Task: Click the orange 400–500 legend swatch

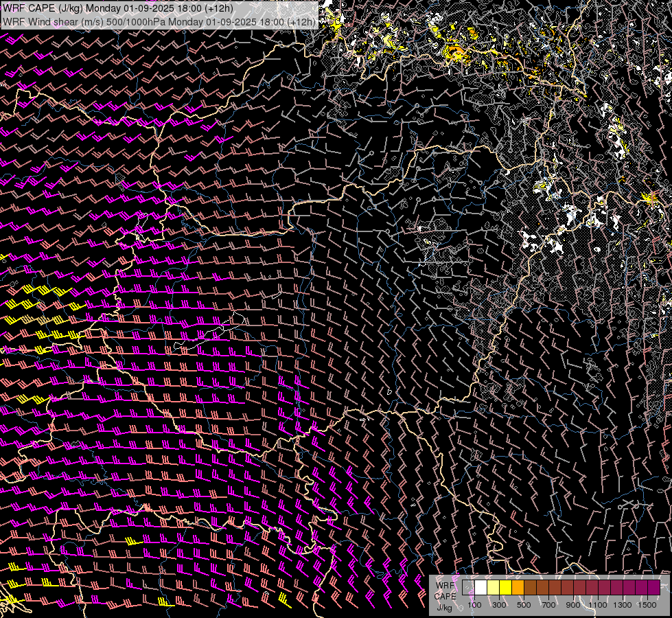Action: [x=518, y=588]
